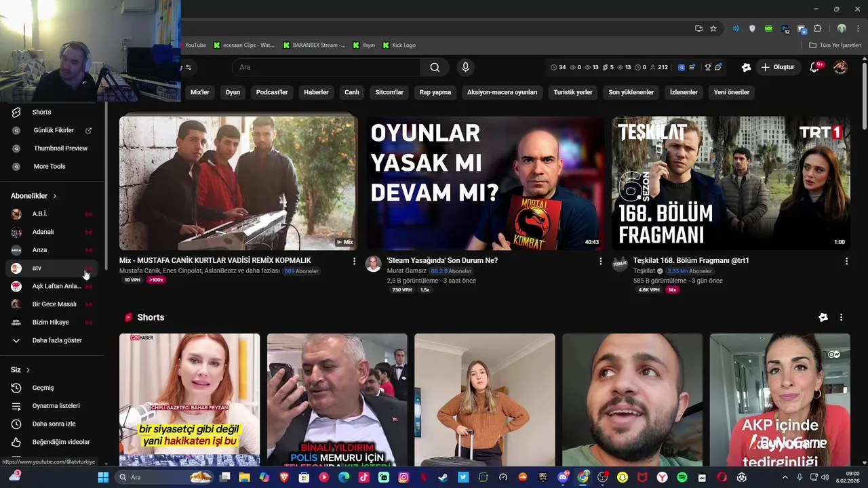Open the atv channel subscription

[52, 268]
